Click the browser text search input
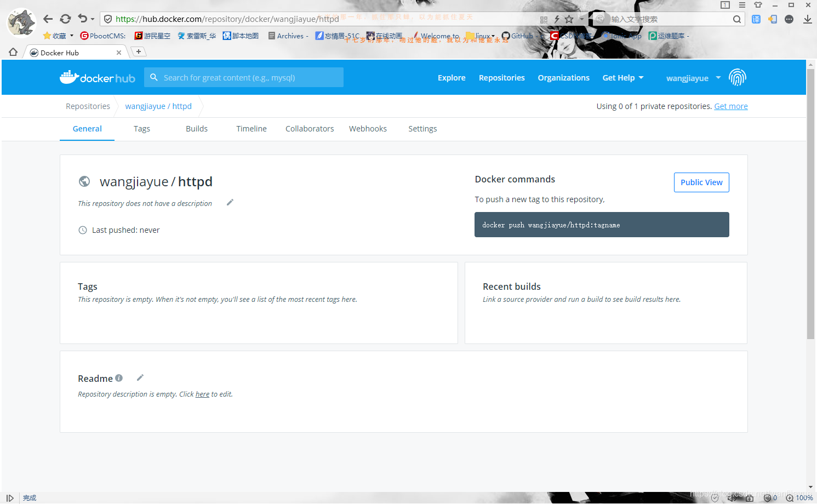 point(670,19)
